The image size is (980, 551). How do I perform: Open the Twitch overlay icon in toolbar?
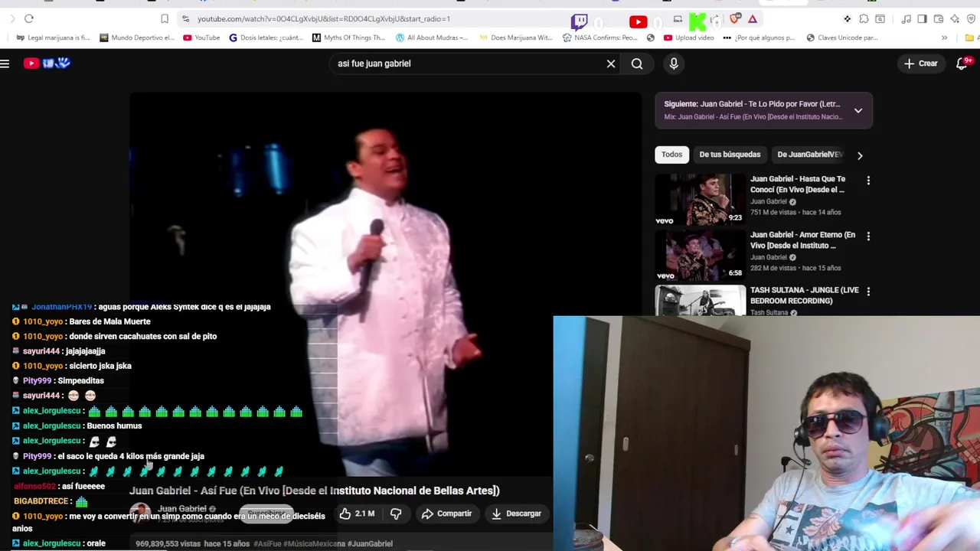pos(580,21)
